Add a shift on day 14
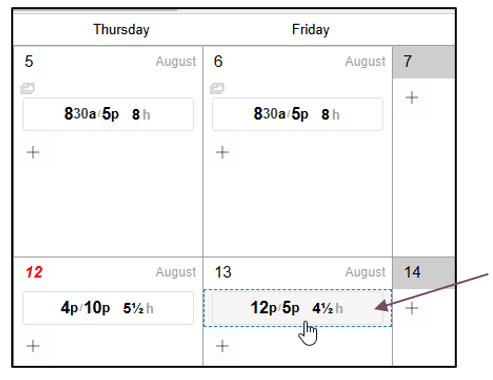The image size is (493, 380). [412, 308]
